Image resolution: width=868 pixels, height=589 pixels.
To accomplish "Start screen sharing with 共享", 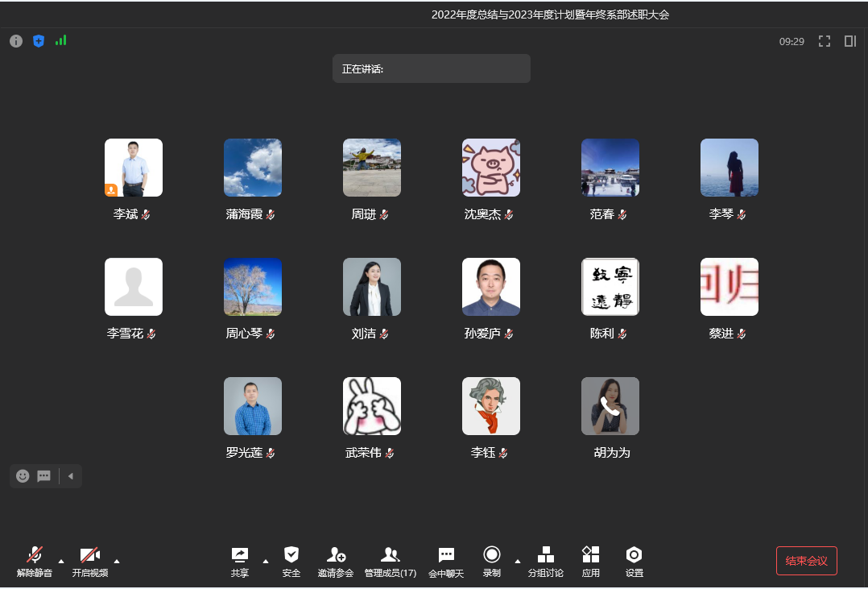I will (x=240, y=561).
